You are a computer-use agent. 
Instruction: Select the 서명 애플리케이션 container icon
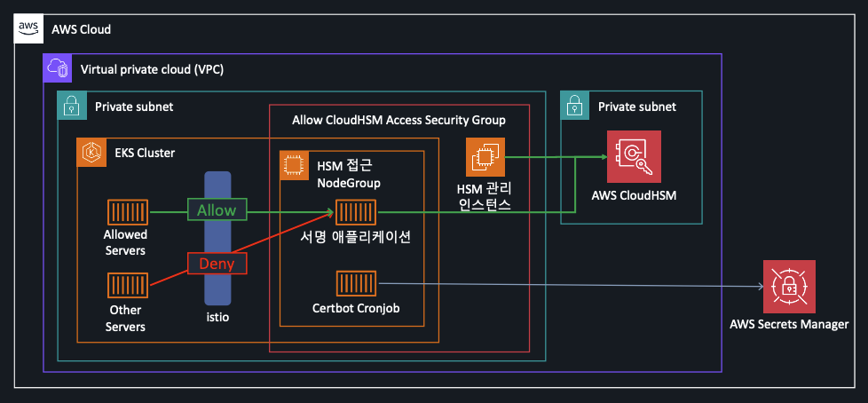356,212
